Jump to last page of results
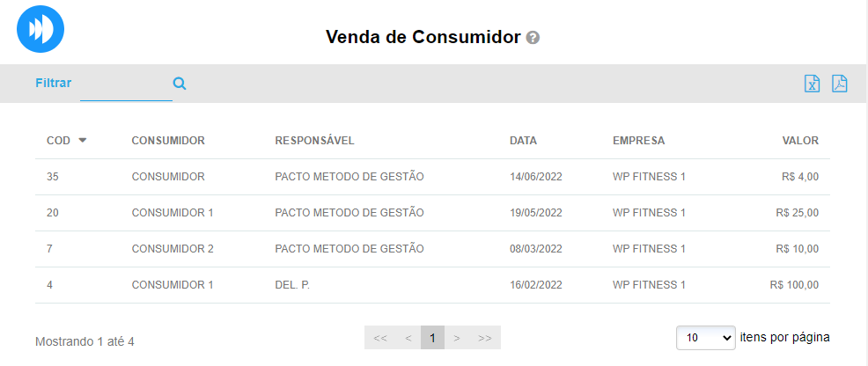868x366 pixels. 484,338
